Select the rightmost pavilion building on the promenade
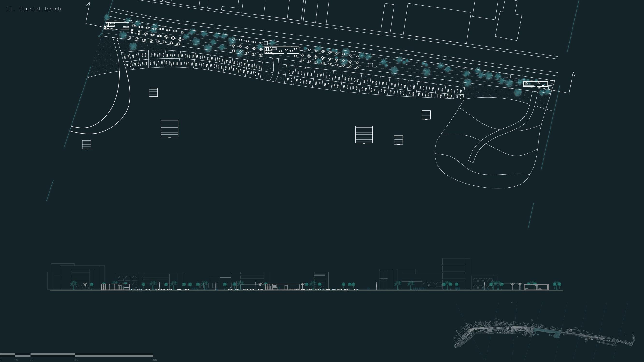The image size is (644, 362). 536,84
